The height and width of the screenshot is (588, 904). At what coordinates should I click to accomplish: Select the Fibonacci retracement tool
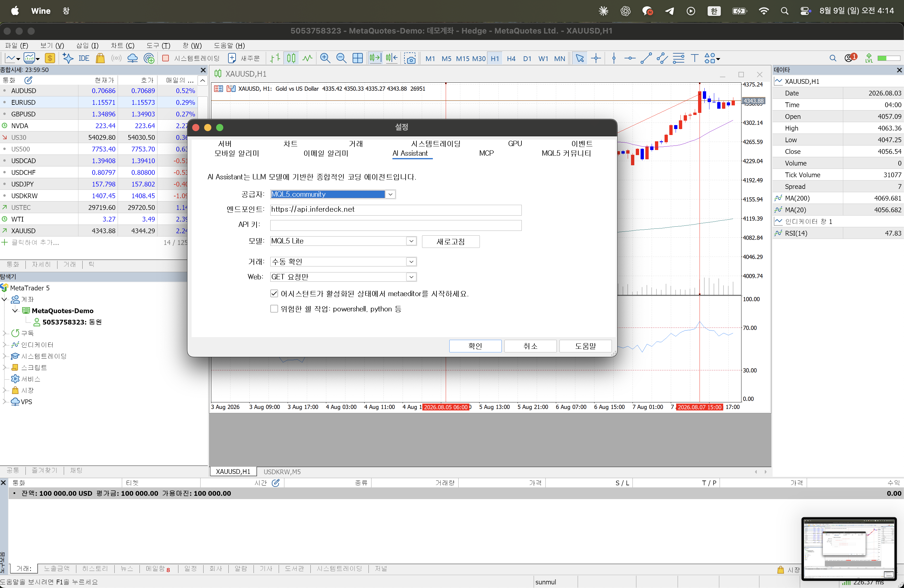pos(678,58)
